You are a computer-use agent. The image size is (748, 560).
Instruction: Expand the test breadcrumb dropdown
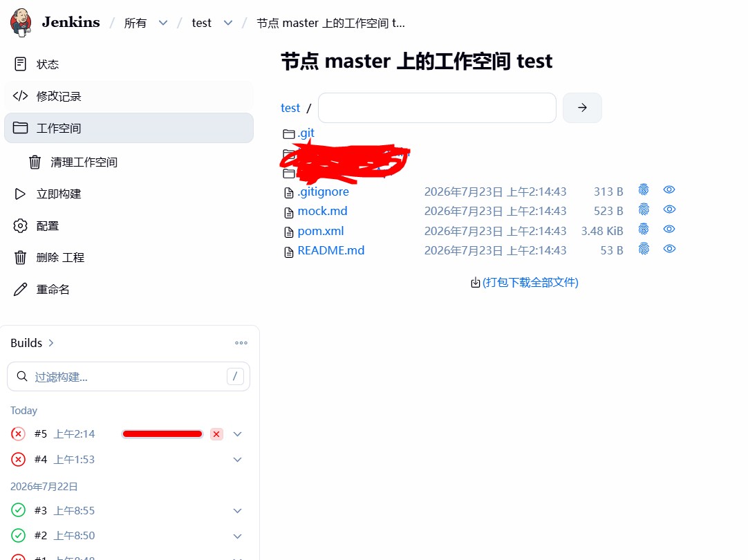pyautogui.click(x=228, y=23)
